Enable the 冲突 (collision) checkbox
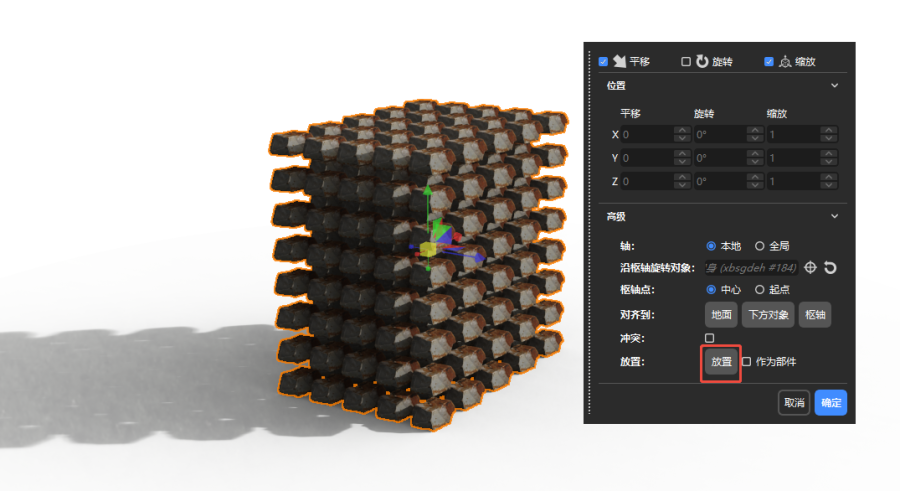This screenshot has height=491, width=900. pos(710,338)
